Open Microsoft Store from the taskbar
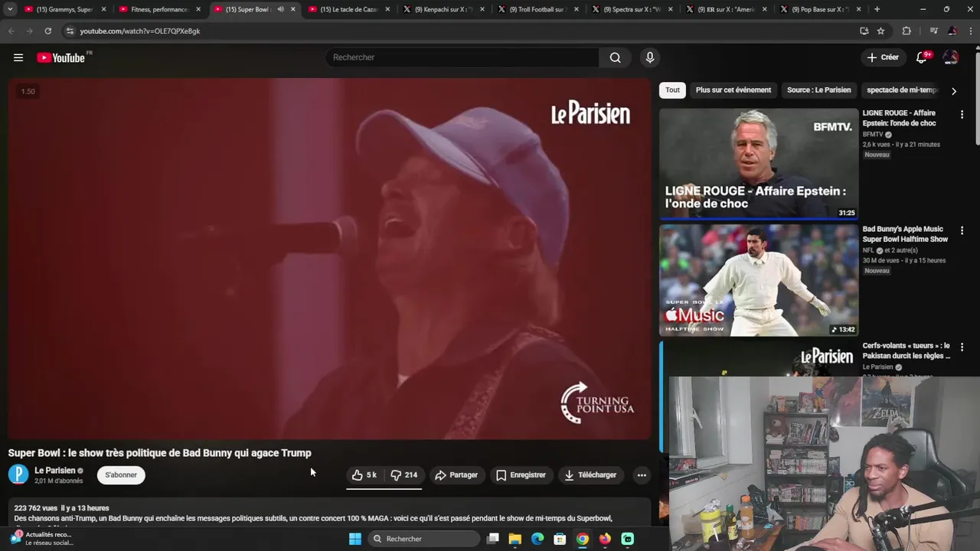Image resolution: width=980 pixels, height=551 pixels. 560,539
